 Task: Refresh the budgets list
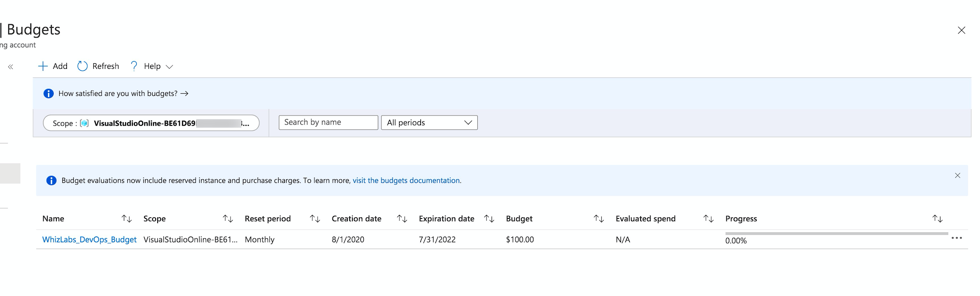[x=98, y=66]
